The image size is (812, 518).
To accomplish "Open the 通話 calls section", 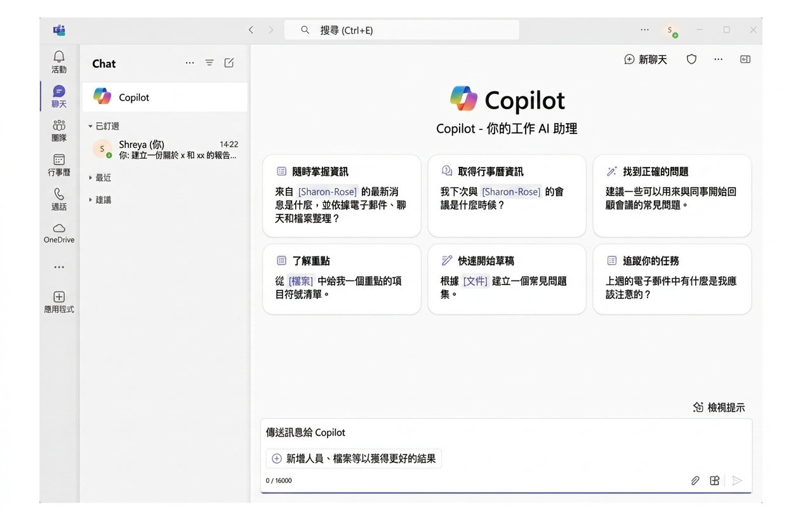I will point(59,199).
